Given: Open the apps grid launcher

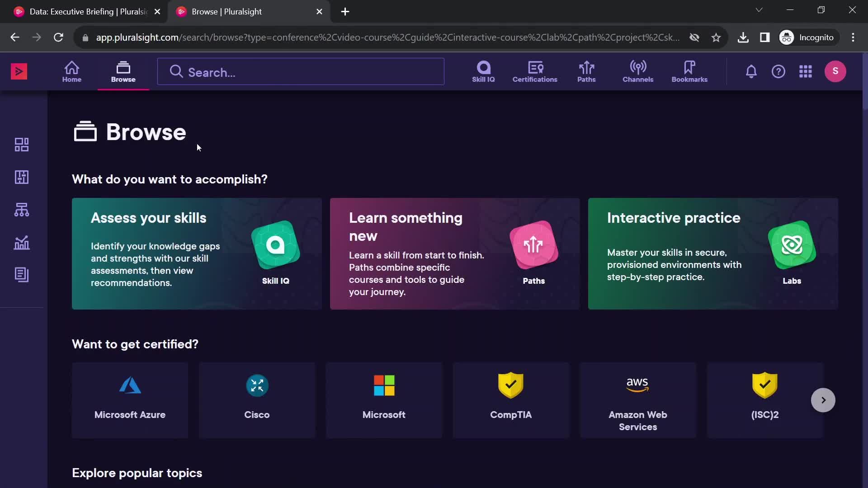Looking at the screenshot, I should [806, 71].
